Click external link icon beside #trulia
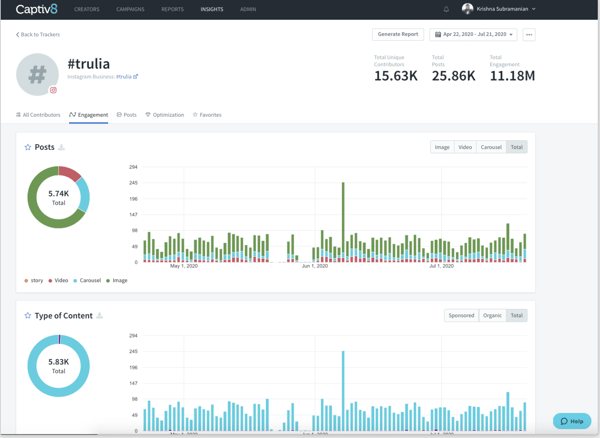Screen dimensions: 600x438 click(135, 77)
